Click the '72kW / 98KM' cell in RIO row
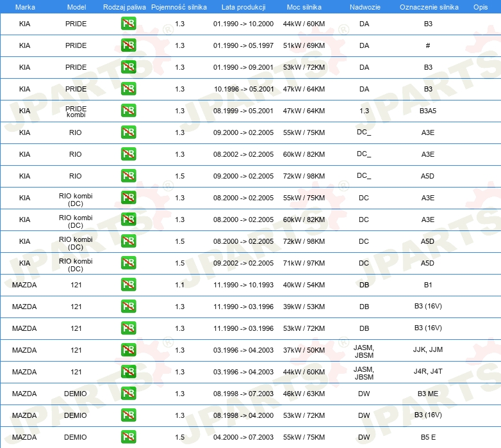The image size is (501, 448). click(x=304, y=176)
